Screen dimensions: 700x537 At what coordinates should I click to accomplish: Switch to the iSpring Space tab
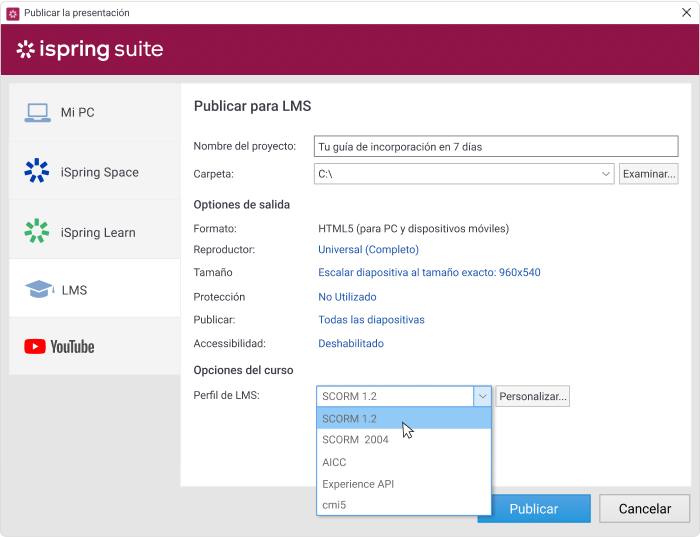[95, 171]
